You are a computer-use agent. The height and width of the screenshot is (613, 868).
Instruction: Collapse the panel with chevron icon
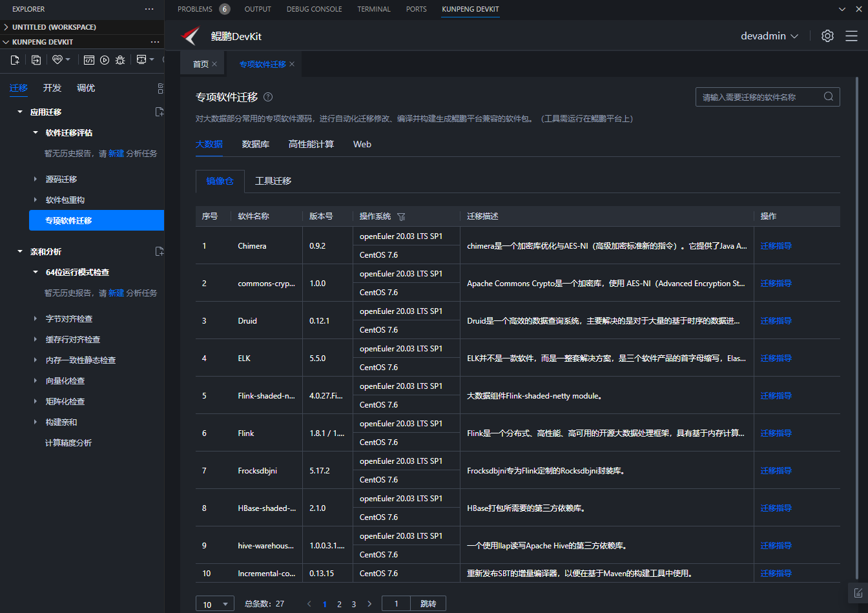842,9
